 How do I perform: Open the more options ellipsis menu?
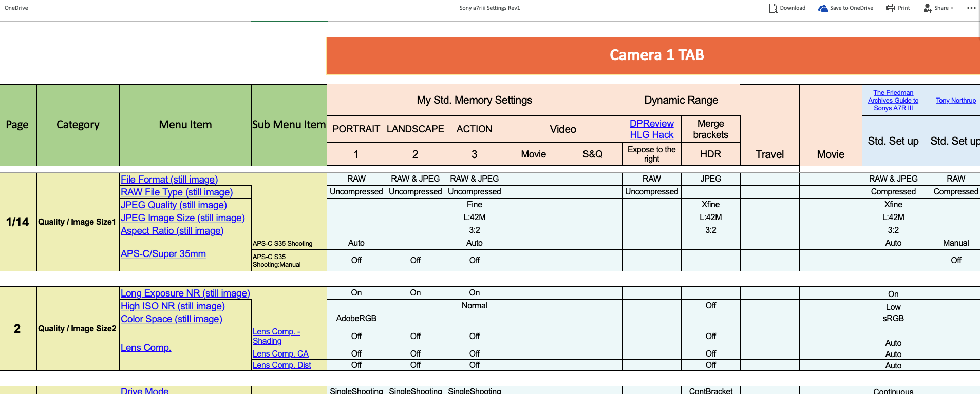point(971,8)
